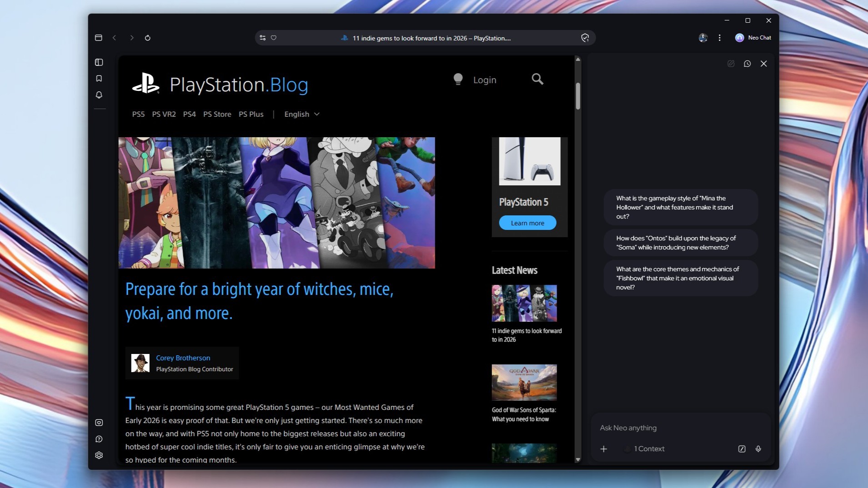
Task: Open search on the PlayStation Blog
Action: 537,79
